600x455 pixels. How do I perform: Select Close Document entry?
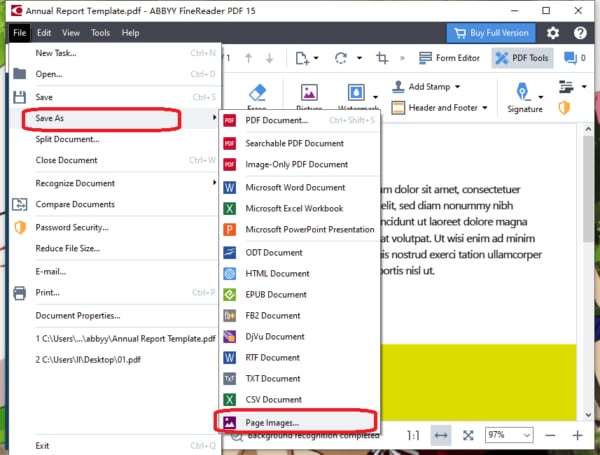[115, 160]
